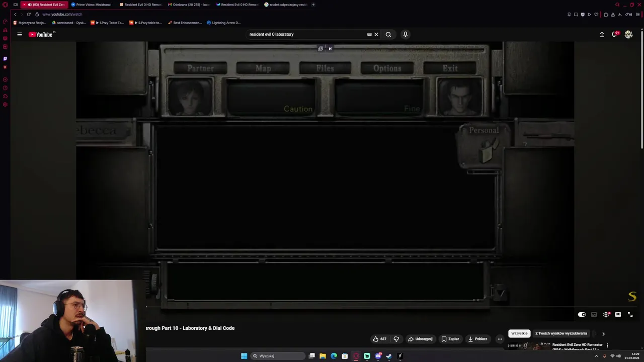Click the search field with resident evil text
This screenshot has height=362, width=644.
306,34
